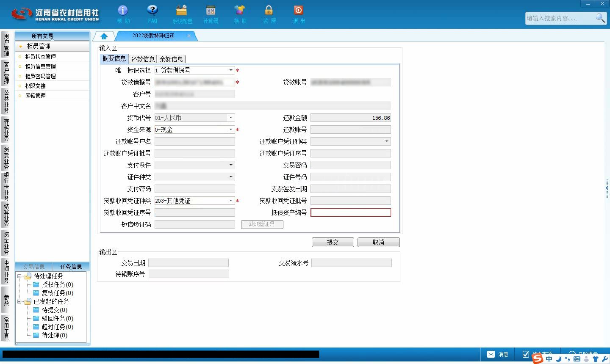Viewport: 610px width, 364px height.
Task: Open the 贷款收回凭证种类 dropdown
Action: tap(231, 201)
